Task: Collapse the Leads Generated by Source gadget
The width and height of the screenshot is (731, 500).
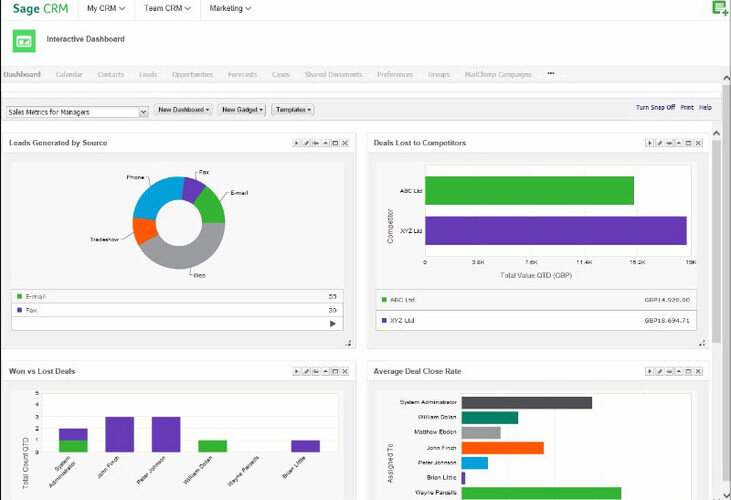Action: 326,144
